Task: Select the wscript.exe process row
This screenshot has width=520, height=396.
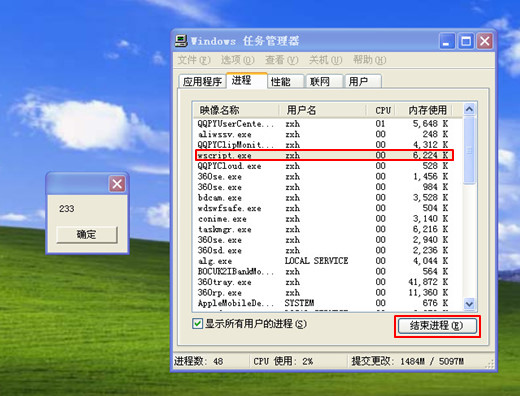Action: tap(324, 155)
